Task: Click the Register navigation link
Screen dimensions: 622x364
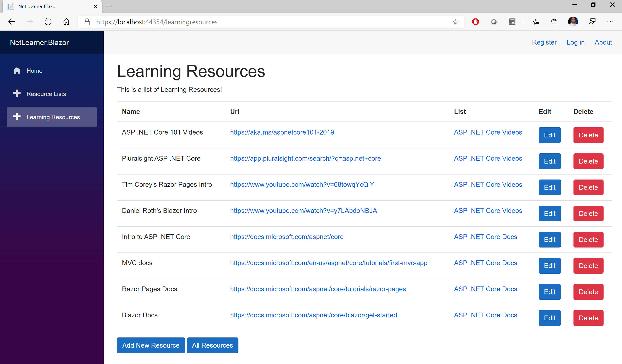Action: click(544, 42)
